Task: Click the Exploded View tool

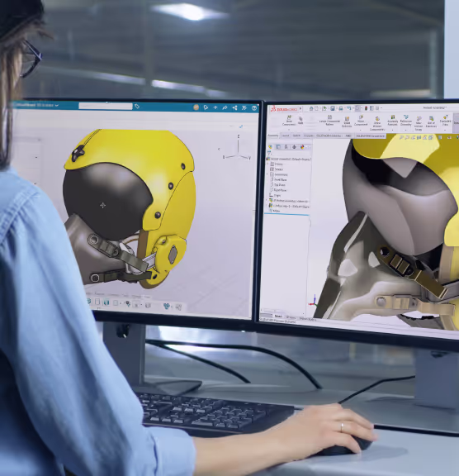Action: pos(445,121)
